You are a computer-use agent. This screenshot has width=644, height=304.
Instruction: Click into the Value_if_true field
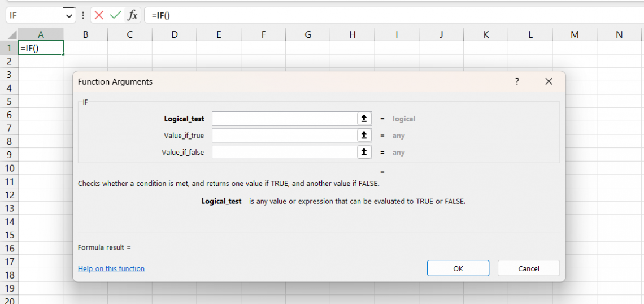coord(284,136)
